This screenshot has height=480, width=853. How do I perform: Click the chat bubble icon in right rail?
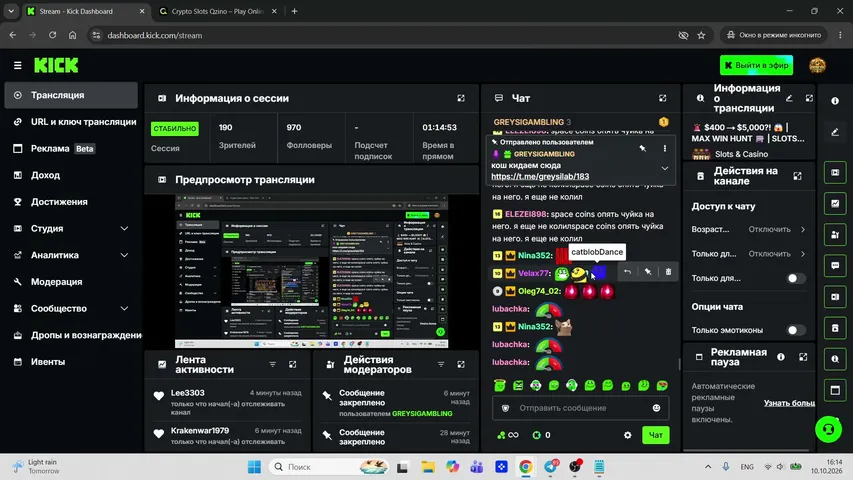pyautogui.click(x=835, y=266)
